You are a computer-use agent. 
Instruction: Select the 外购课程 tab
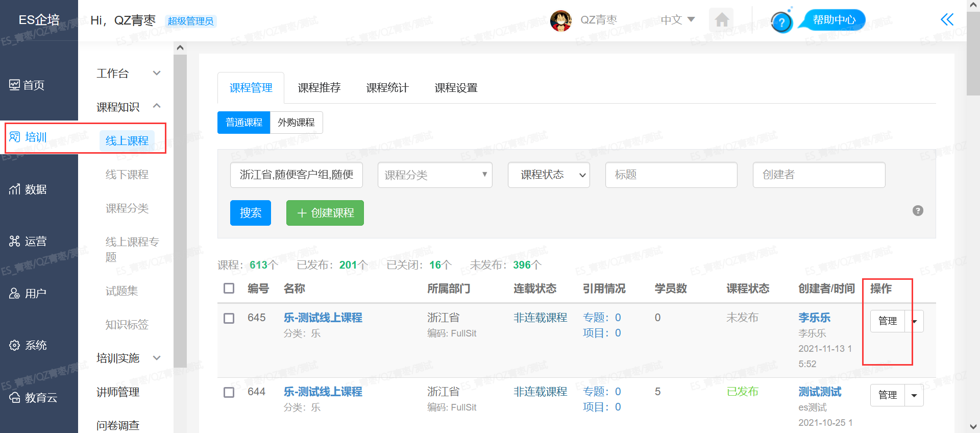point(296,123)
